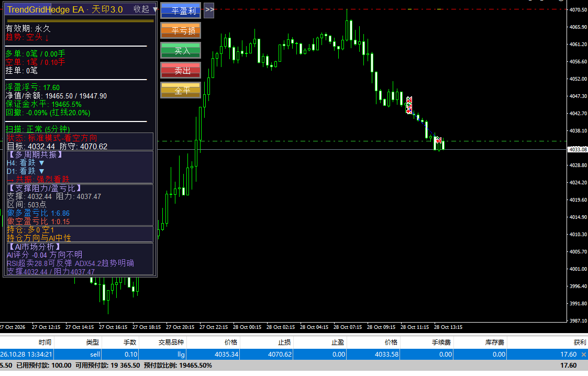Click the AI评分 -0.04 方向不明 line

point(45,255)
